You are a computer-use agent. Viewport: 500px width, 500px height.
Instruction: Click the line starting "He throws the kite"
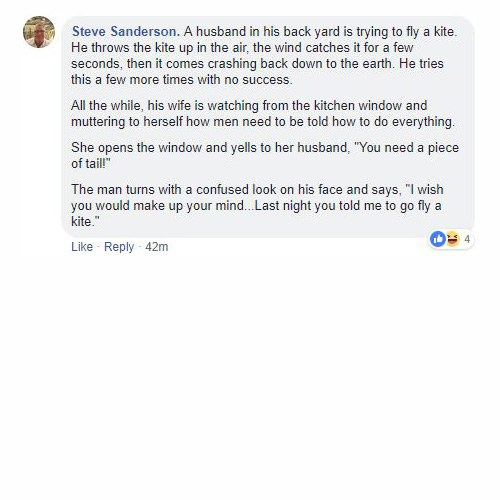(x=242, y=48)
